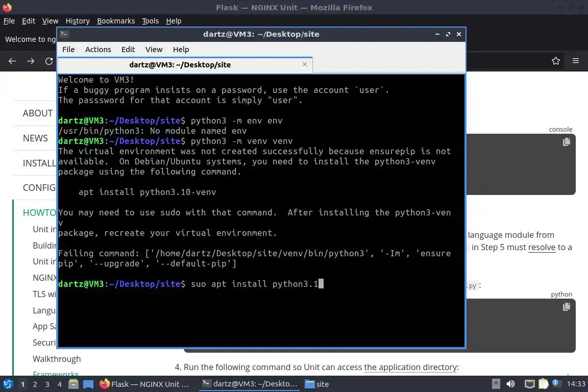The height and width of the screenshot is (392, 588).
Task: Open the terminal File menu
Action: tap(68, 50)
